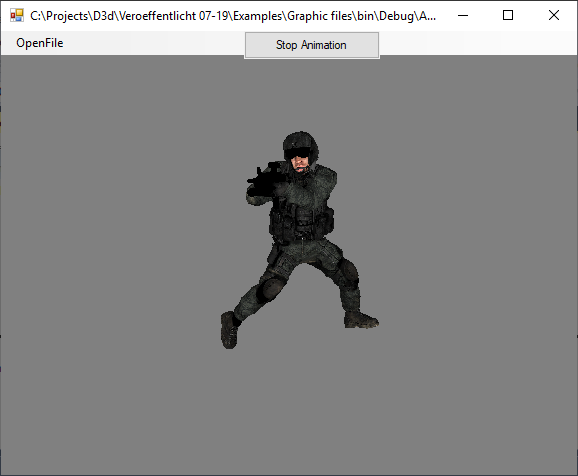Click empty menu strip beside Stop Animation
Viewport: 578px width, 476px height.
[x=477, y=43]
